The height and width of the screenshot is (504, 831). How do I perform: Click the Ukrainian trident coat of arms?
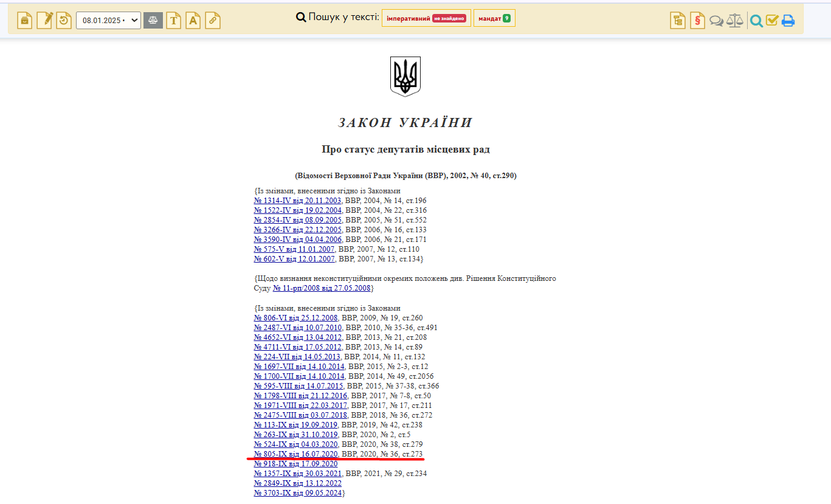point(405,77)
